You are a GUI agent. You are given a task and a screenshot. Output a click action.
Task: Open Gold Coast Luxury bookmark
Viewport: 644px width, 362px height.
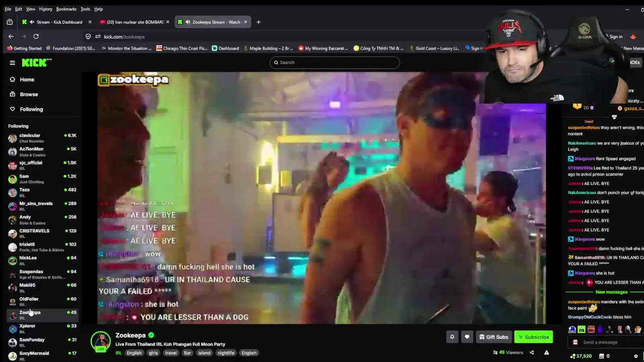pos(434,48)
